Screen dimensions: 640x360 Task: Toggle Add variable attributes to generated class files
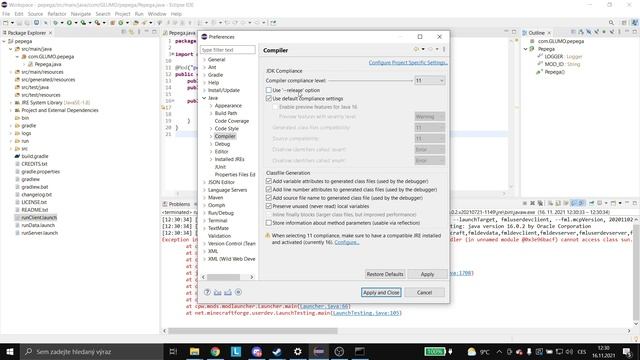point(269,181)
